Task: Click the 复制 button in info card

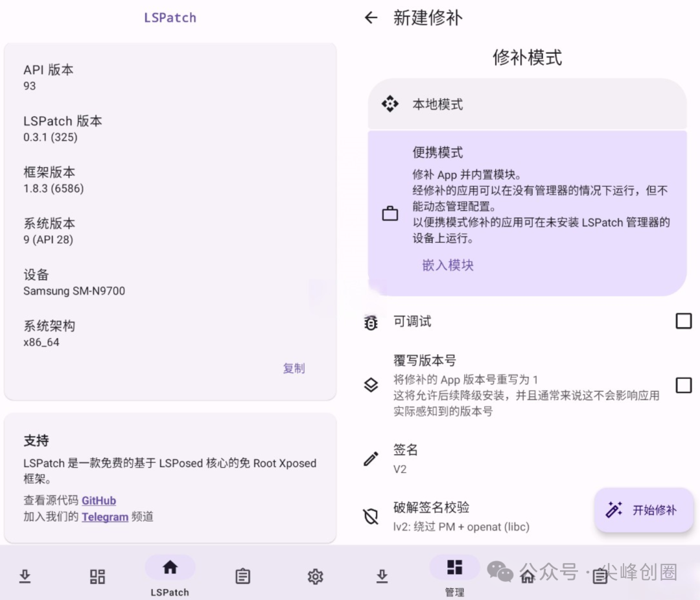Action: tap(294, 368)
